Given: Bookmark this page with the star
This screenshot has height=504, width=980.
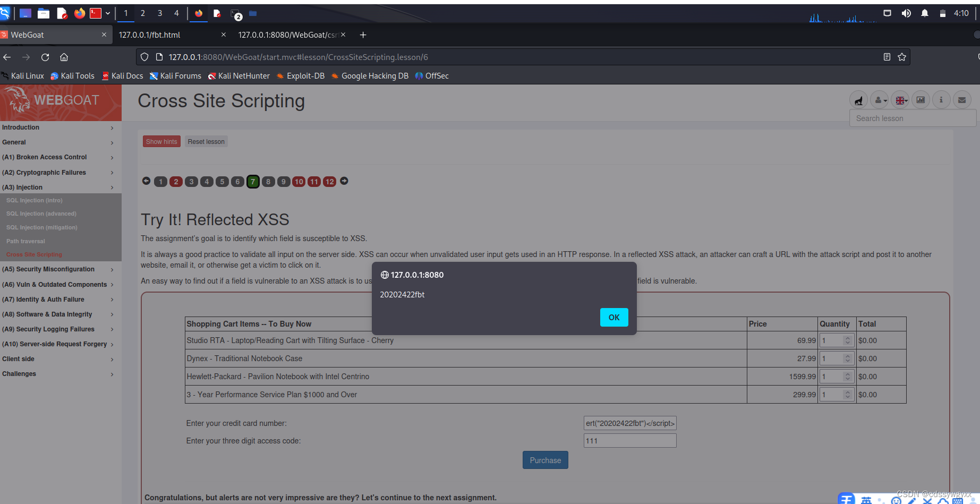Looking at the screenshot, I should [902, 57].
